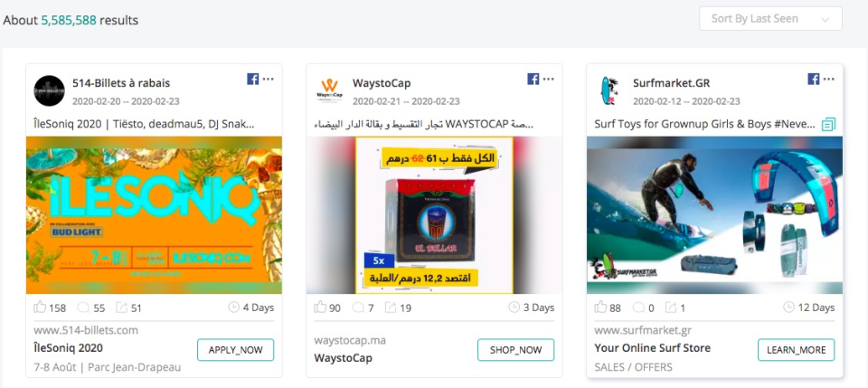Open the three-dot menu on the Surfmarket.GR card

click(x=829, y=80)
